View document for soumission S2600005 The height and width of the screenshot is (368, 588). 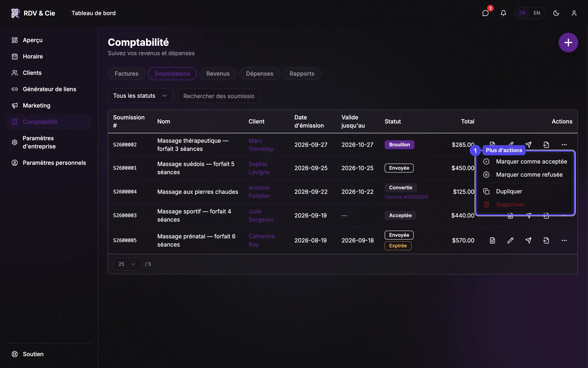coord(492,240)
